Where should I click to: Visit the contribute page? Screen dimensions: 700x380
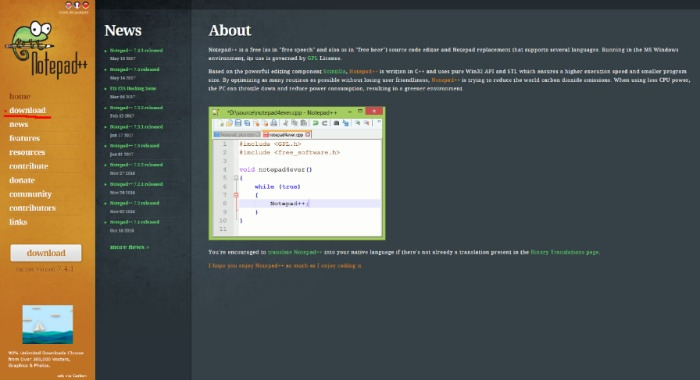click(29, 166)
